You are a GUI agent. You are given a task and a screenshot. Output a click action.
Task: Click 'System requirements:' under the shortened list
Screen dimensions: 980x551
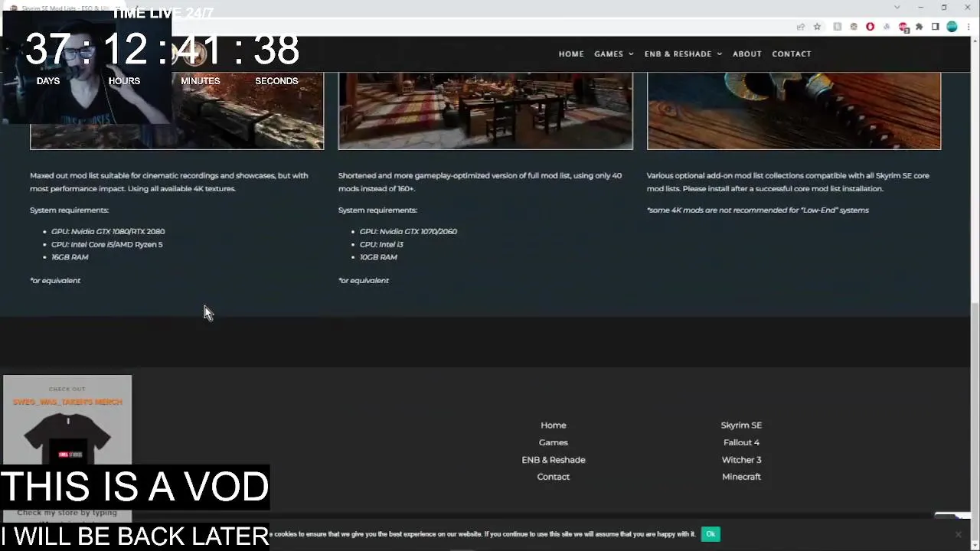[377, 210]
